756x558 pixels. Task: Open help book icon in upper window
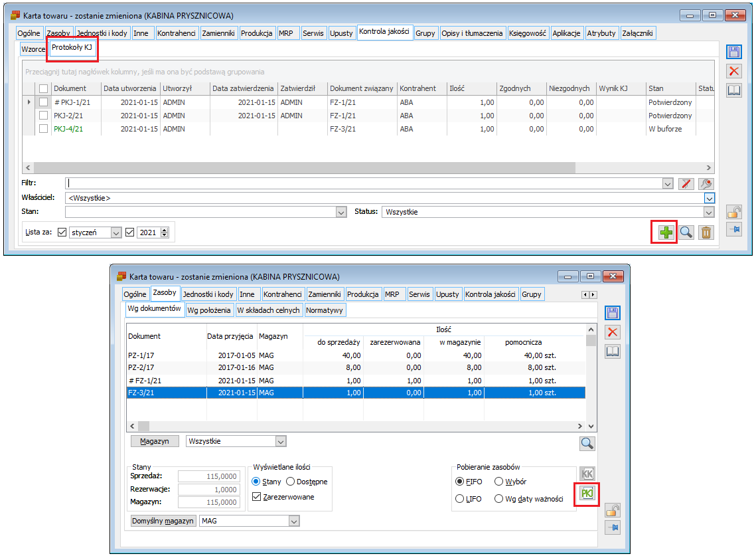[734, 90]
